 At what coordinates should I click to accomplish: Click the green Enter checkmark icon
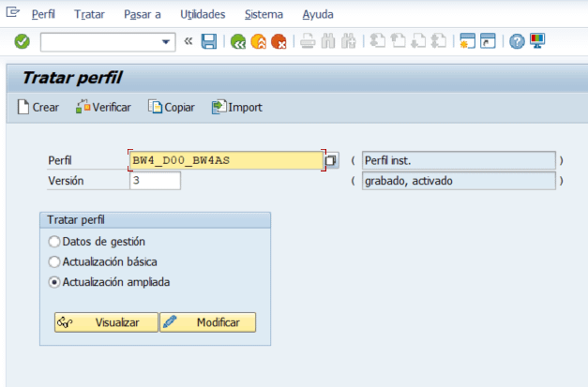(x=22, y=41)
